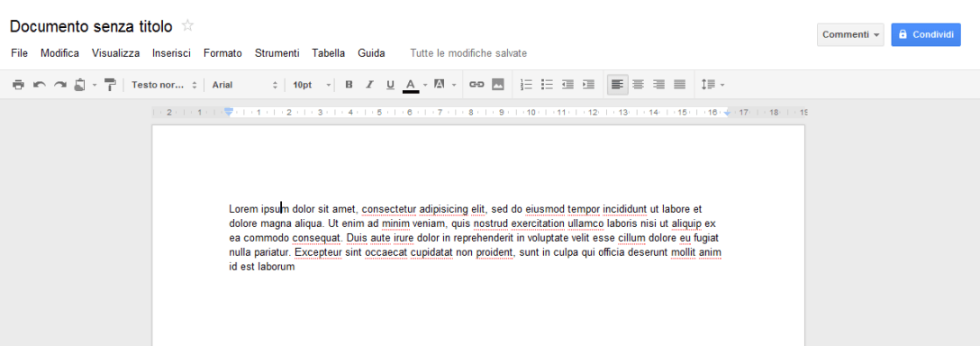Click the insert image icon
This screenshot has width=980, height=346.
498,85
